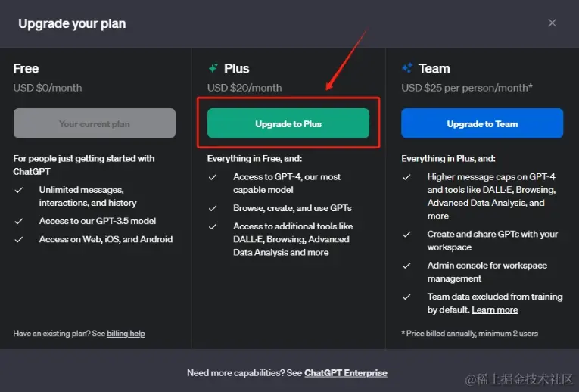579x392 pixels.
Task: Click the grayed Your current plan button
Action: tap(95, 123)
